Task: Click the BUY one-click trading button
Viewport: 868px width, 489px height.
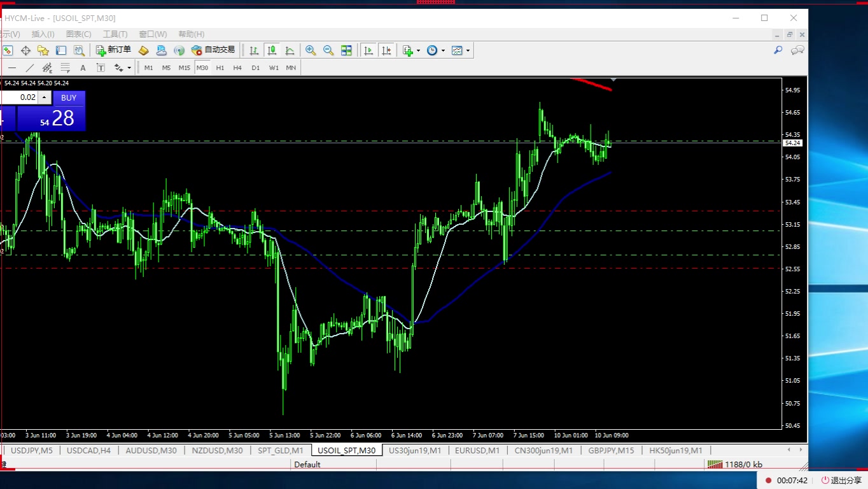Action: pyautogui.click(x=69, y=98)
